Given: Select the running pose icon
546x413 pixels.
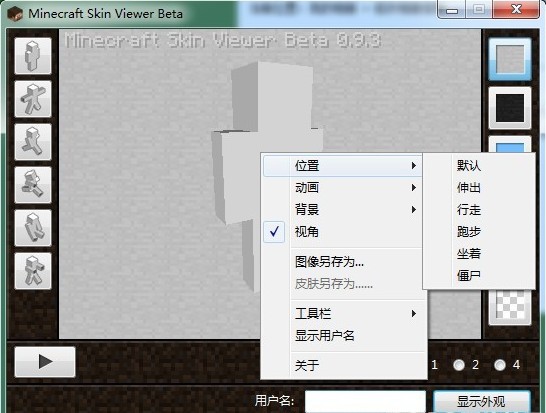Looking at the screenshot, I should tap(33, 185).
